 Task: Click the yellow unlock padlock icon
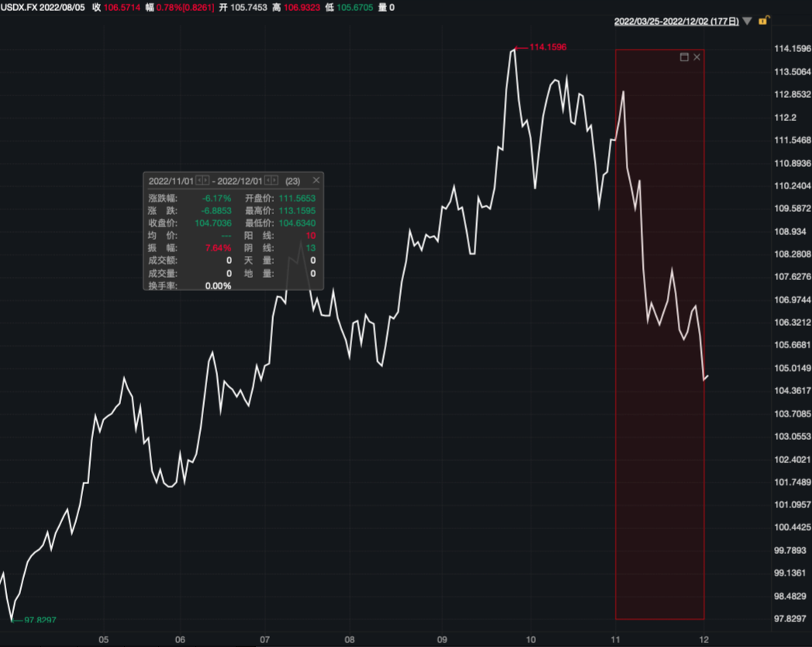pyautogui.click(x=763, y=21)
